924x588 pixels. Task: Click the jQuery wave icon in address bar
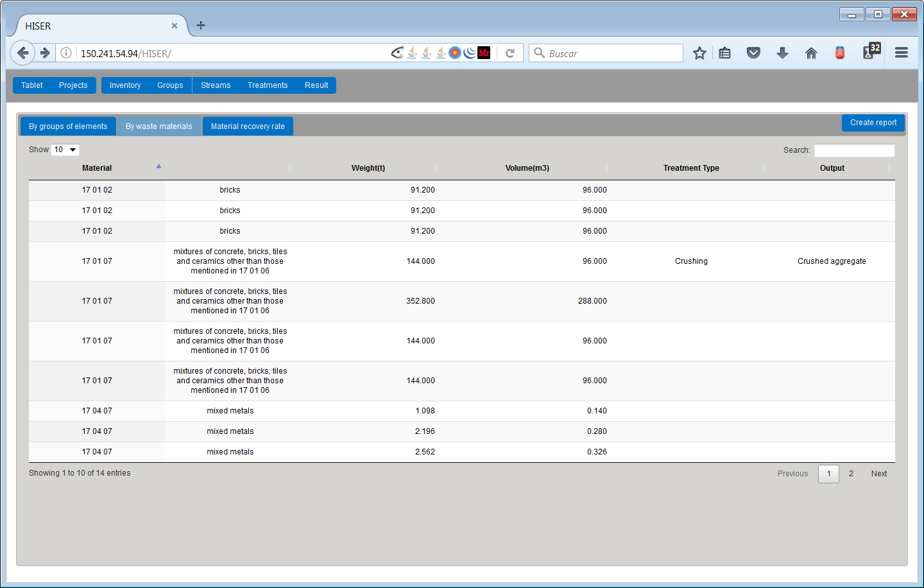pyautogui.click(x=470, y=53)
